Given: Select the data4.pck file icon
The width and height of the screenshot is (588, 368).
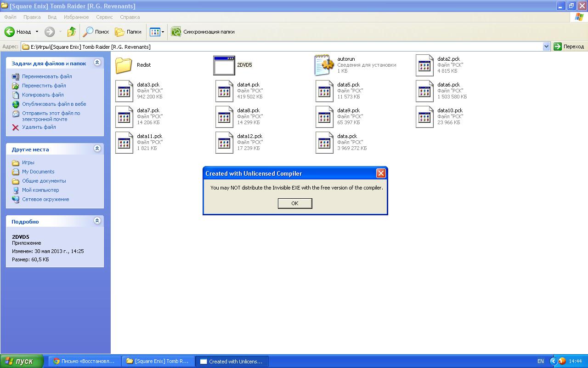Looking at the screenshot, I should (224, 91).
